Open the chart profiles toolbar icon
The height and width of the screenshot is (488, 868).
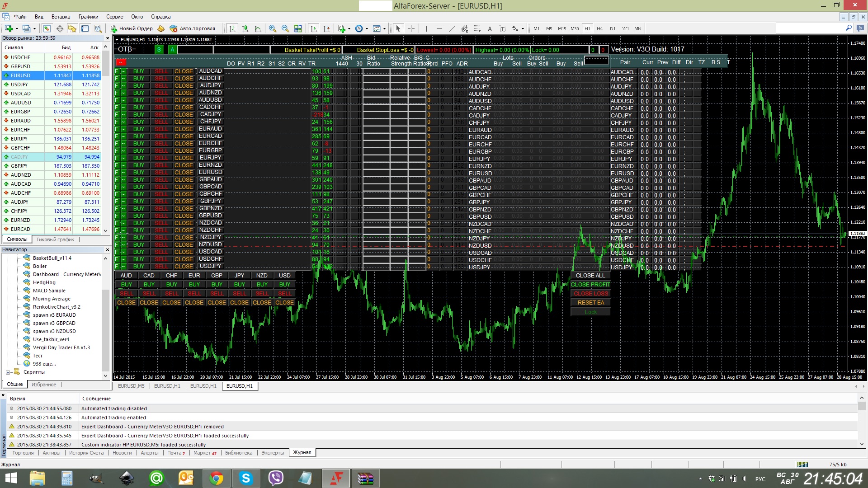tap(27, 28)
